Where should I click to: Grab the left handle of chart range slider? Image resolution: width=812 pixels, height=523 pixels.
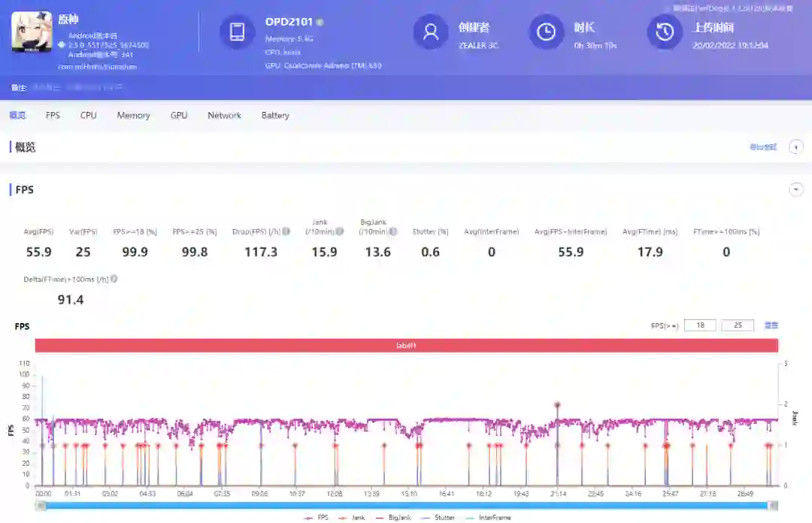tap(41, 506)
